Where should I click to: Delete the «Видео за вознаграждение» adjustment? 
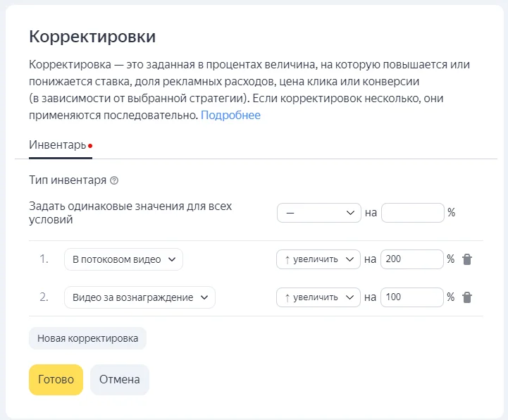(x=467, y=297)
